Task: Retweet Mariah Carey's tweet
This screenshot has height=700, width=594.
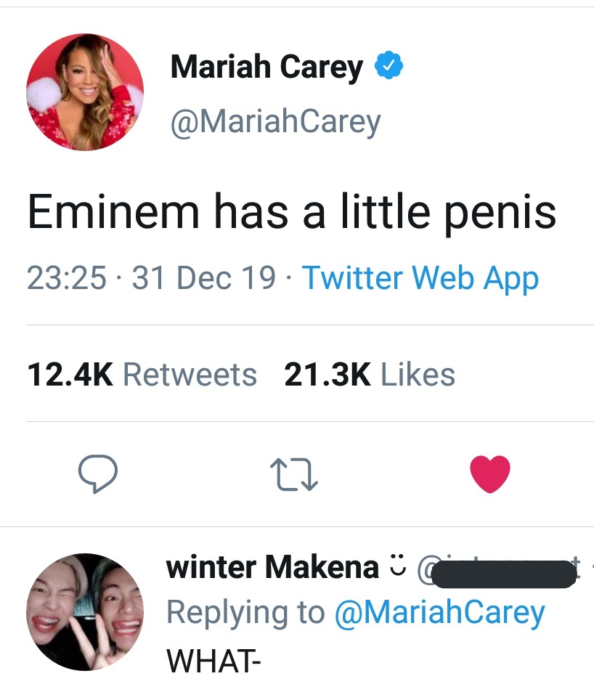Action: pyautogui.click(x=294, y=474)
